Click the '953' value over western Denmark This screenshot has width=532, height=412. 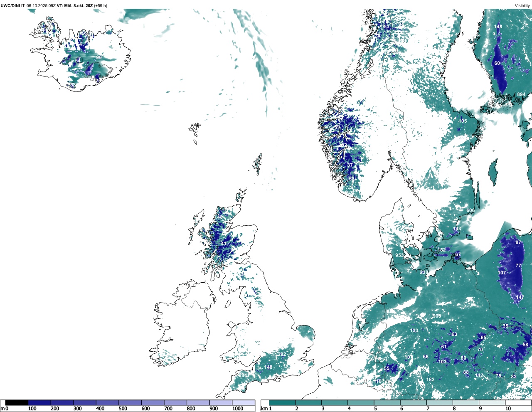click(x=399, y=255)
